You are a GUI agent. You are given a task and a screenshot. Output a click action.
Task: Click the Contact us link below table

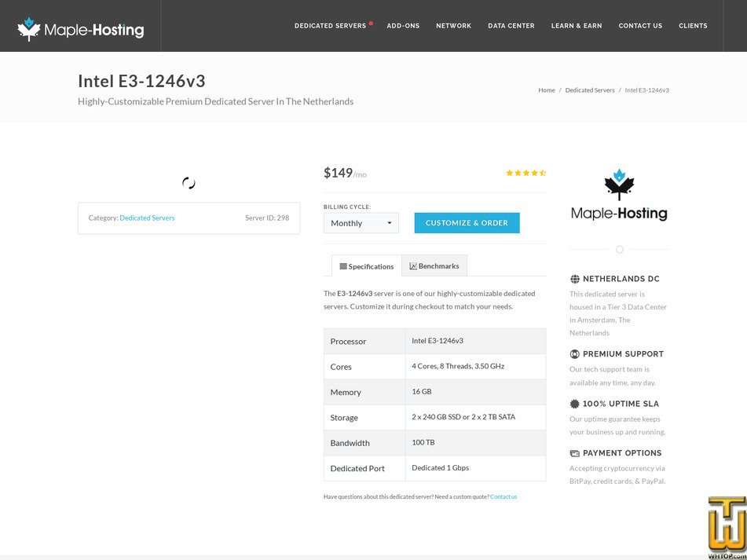(x=503, y=496)
